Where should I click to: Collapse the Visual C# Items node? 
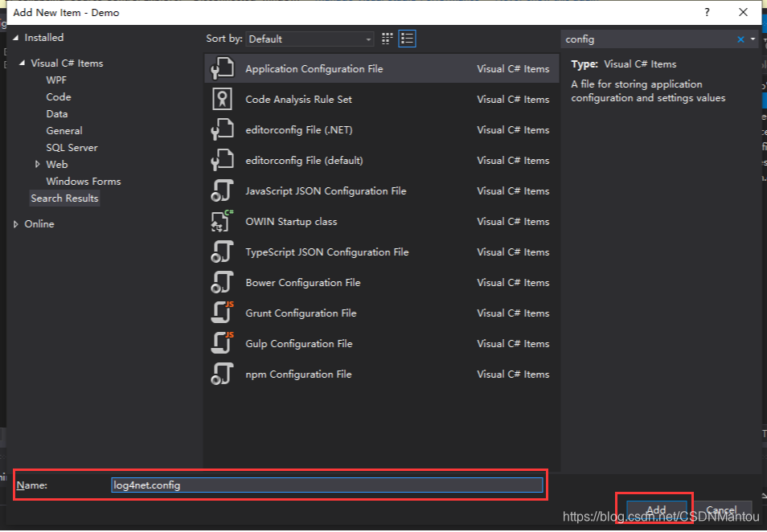(22, 63)
